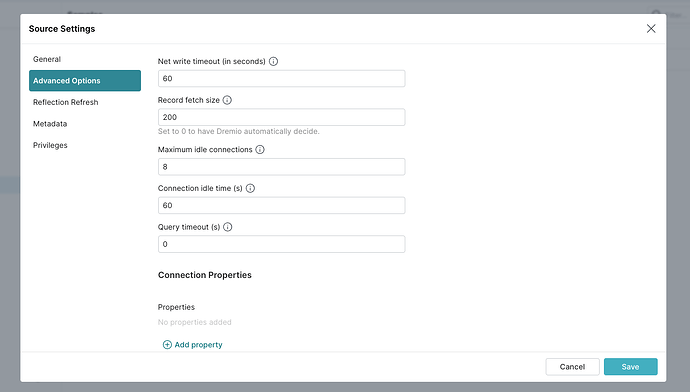This screenshot has width=690, height=392.
Task: Click the Save button
Action: [x=631, y=366]
